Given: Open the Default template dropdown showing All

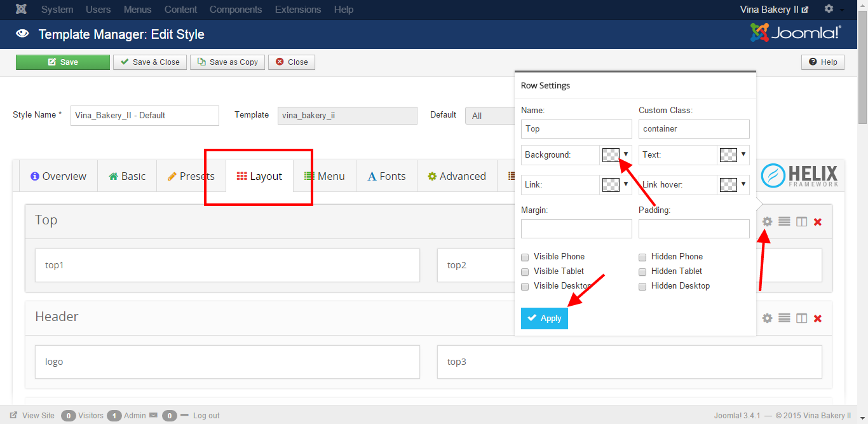Looking at the screenshot, I should (491, 115).
